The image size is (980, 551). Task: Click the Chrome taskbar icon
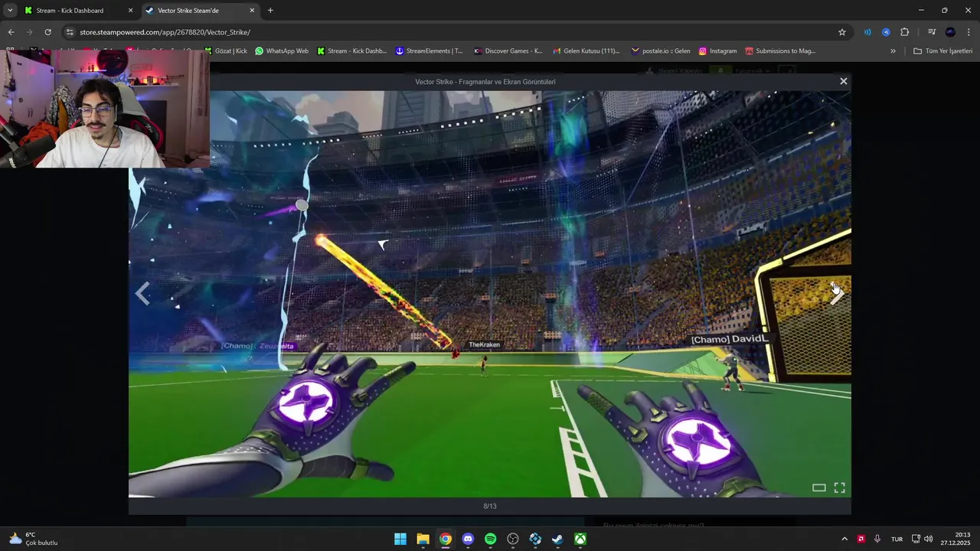coord(446,539)
